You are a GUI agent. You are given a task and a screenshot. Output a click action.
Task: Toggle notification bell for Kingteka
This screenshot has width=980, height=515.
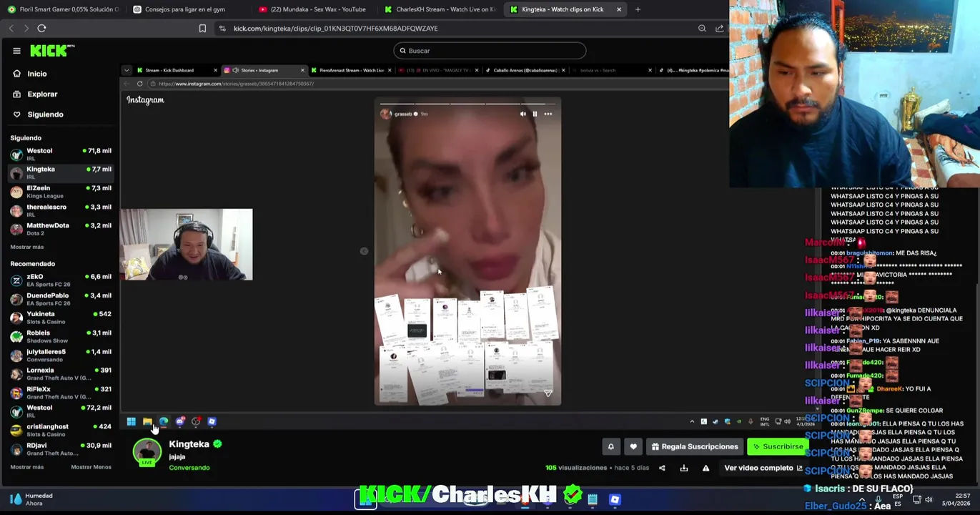(x=610, y=446)
